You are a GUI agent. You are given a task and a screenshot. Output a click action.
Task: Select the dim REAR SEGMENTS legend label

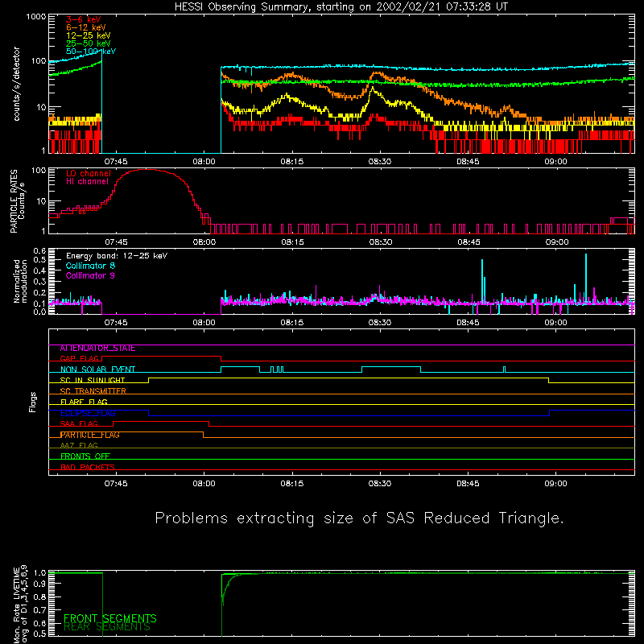107,627
